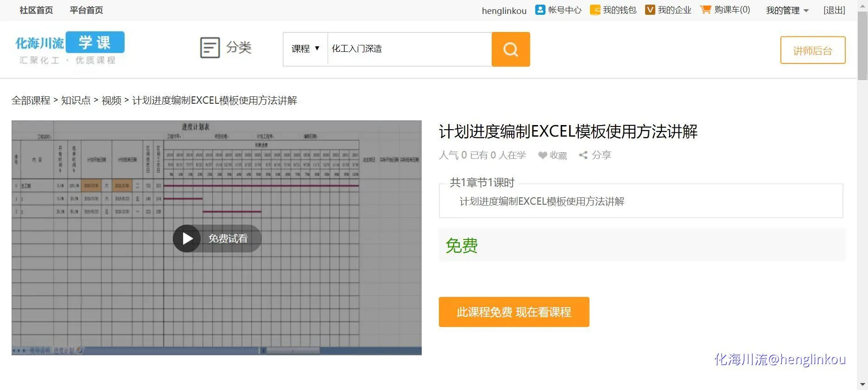Expand the 课程 search type dropdown
This screenshot has height=390, width=868.
(x=305, y=49)
